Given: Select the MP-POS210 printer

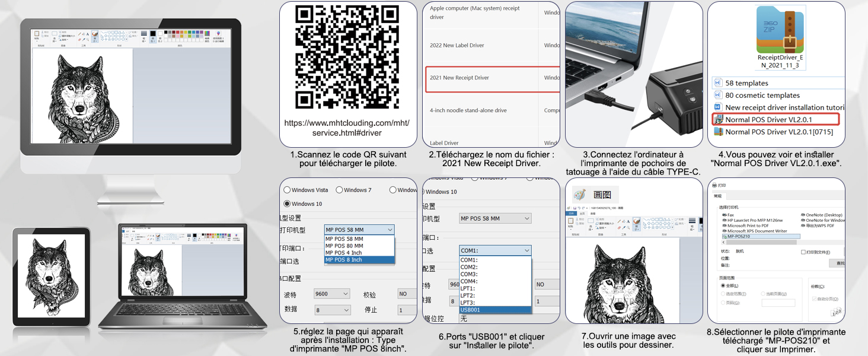Looking at the screenshot, I should pos(761,236).
